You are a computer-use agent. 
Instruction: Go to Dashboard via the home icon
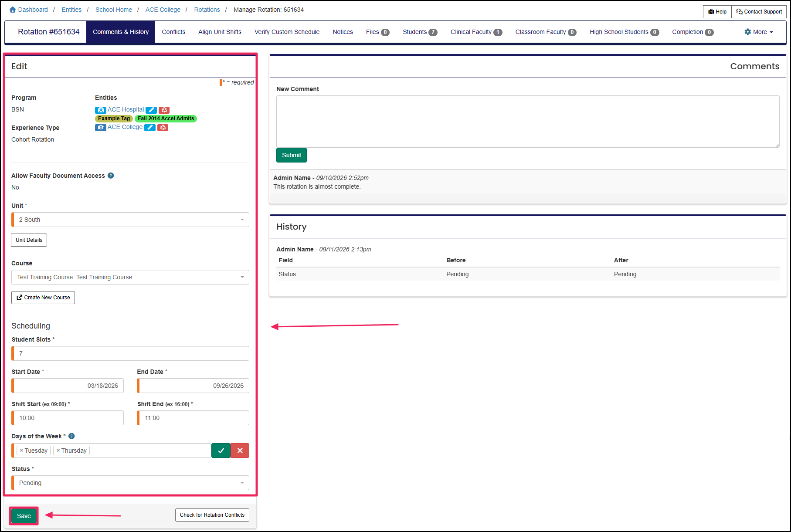13,10
